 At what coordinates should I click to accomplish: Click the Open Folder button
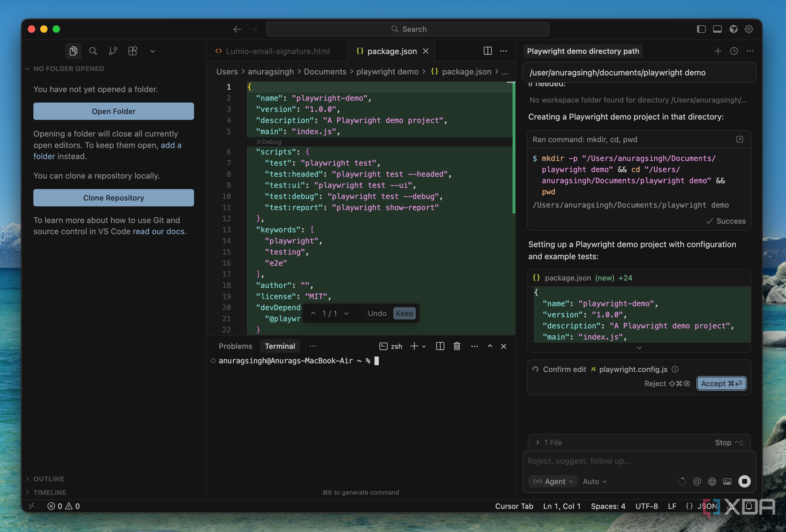pos(113,111)
